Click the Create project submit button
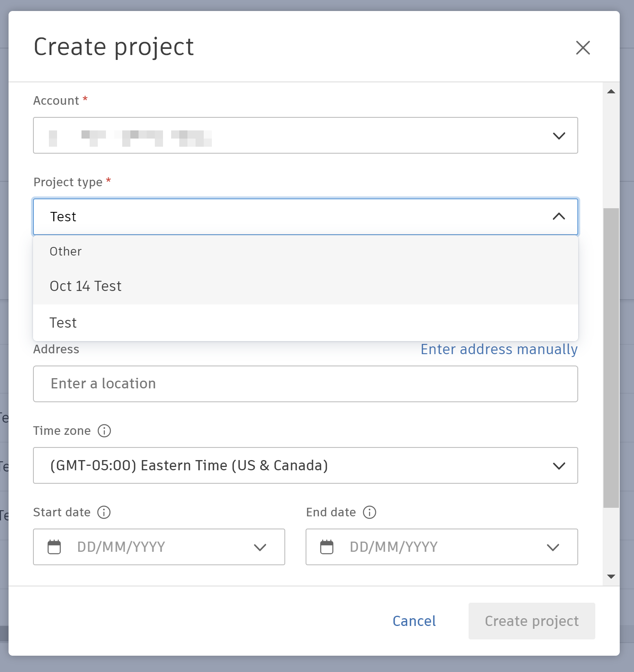This screenshot has width=634, height=672. tap(531, 621)
